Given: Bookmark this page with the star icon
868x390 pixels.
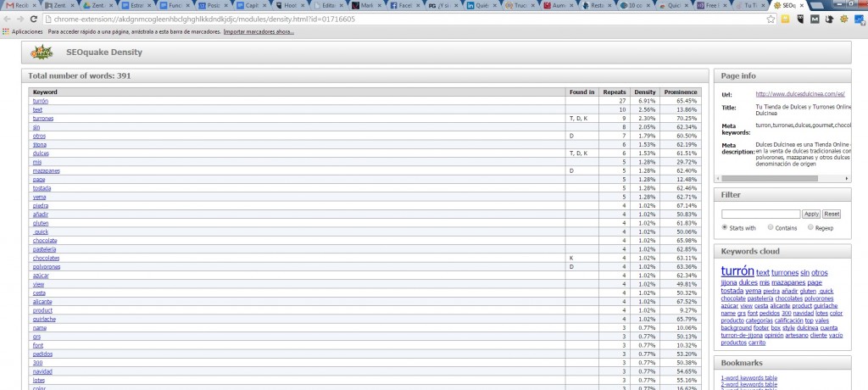Looking at the screenshot, I should (x=771, y=19).
